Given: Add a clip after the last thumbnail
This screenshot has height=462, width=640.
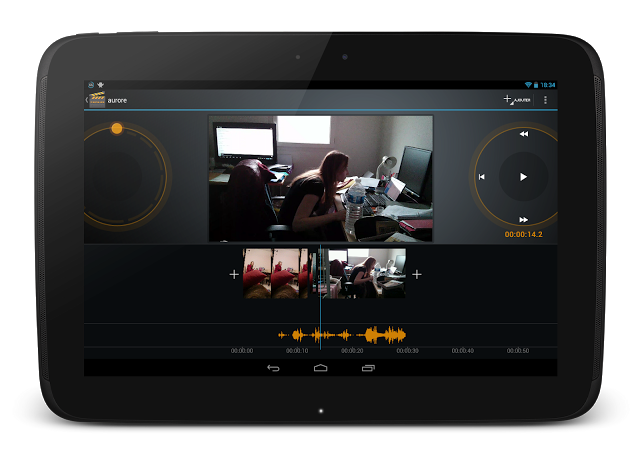Looking at the screenshot, I should 417,274.
